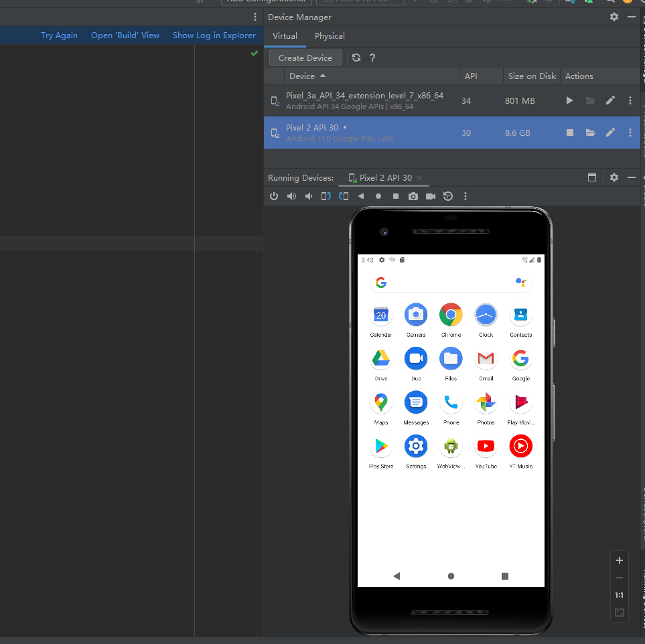Stop the running Pixel 2 API 30 emulator

[x=569, y=133]
